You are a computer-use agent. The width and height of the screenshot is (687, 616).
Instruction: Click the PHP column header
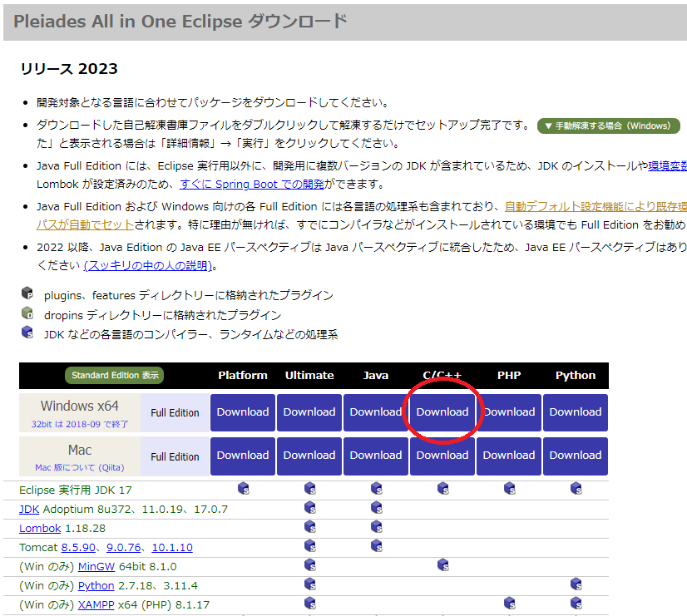coord(509,376)
